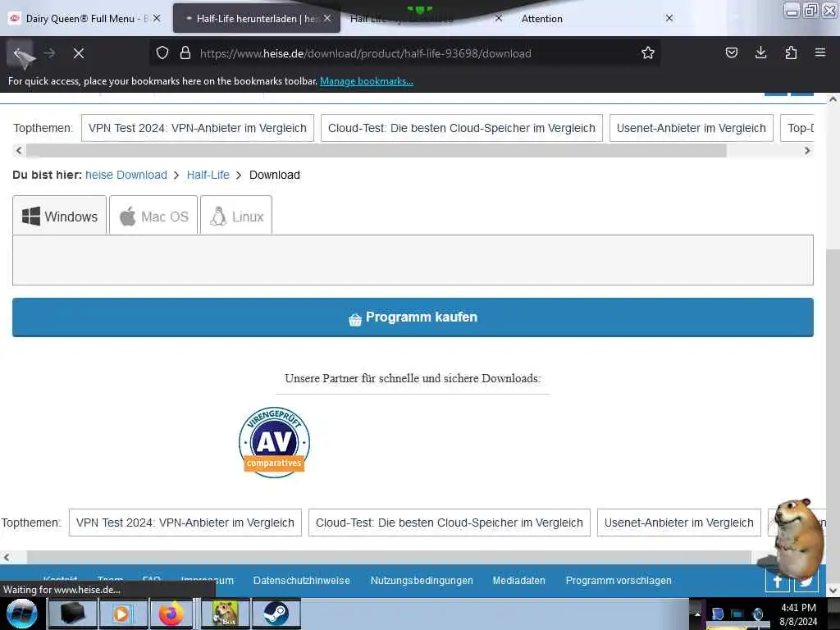The image size is (840, 630).
Task: Open Datenschutzhinweise footer link
Action: point(302,581)
